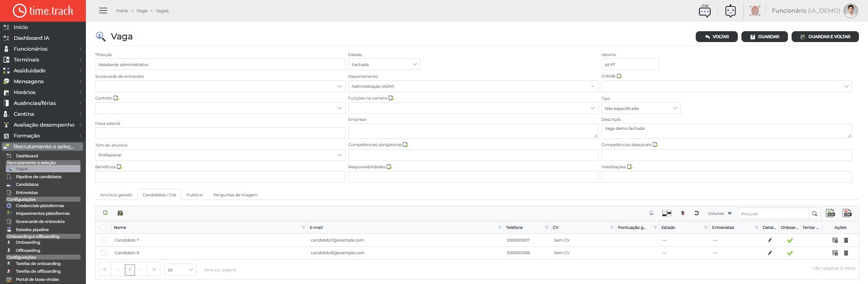Click the add icon next to Cidade
Viewport: 868px width, 284px height.
(619, 76)
